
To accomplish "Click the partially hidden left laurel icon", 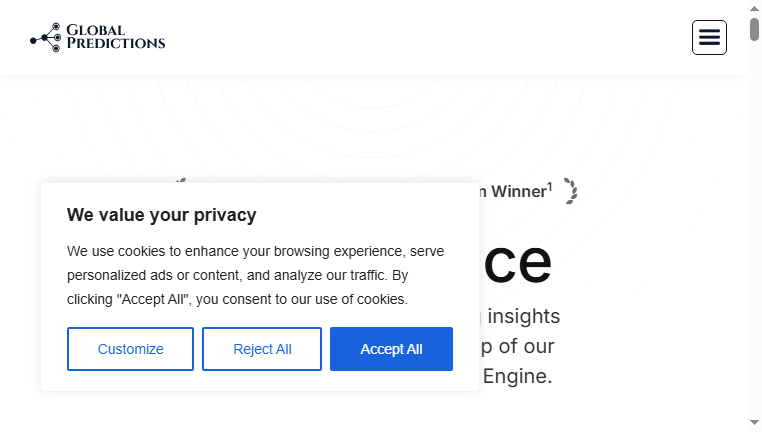I will click(x=180, y=180).
